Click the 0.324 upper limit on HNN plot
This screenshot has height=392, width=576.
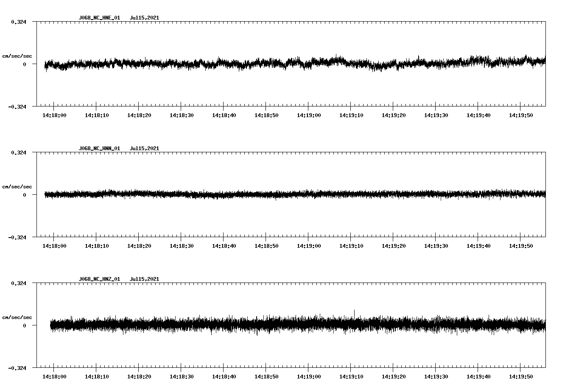pyautogui.click(x=19, y=152)
